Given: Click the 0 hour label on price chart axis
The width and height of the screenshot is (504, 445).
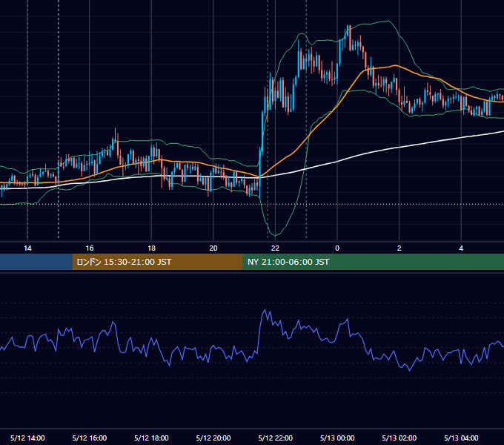Looking at the screenshot, I should pos(337,248).
